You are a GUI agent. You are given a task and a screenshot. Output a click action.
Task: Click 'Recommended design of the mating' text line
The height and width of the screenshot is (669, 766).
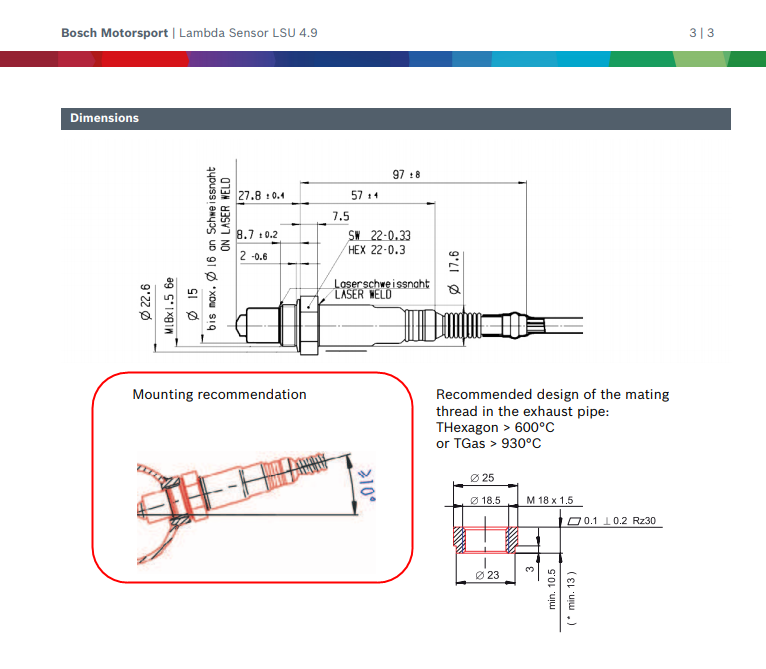553,395
